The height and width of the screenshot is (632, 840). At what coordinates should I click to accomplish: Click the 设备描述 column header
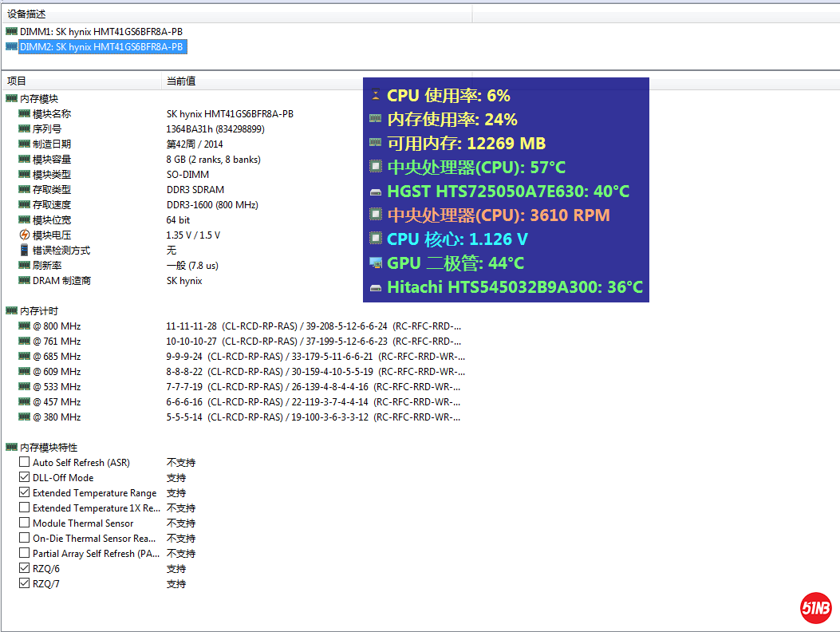point(27,14)
